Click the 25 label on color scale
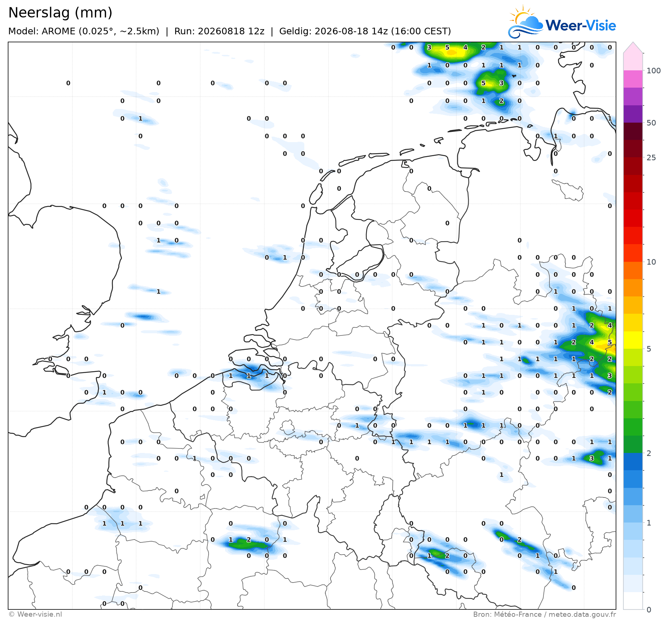The height and width of the screenshot is (619, 672). point(651,158)
